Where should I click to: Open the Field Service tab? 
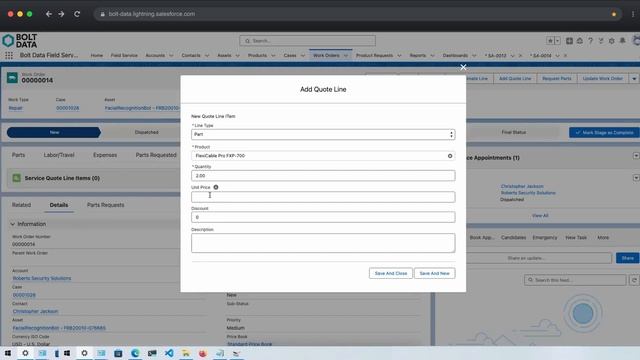click(x=124, y=56)
